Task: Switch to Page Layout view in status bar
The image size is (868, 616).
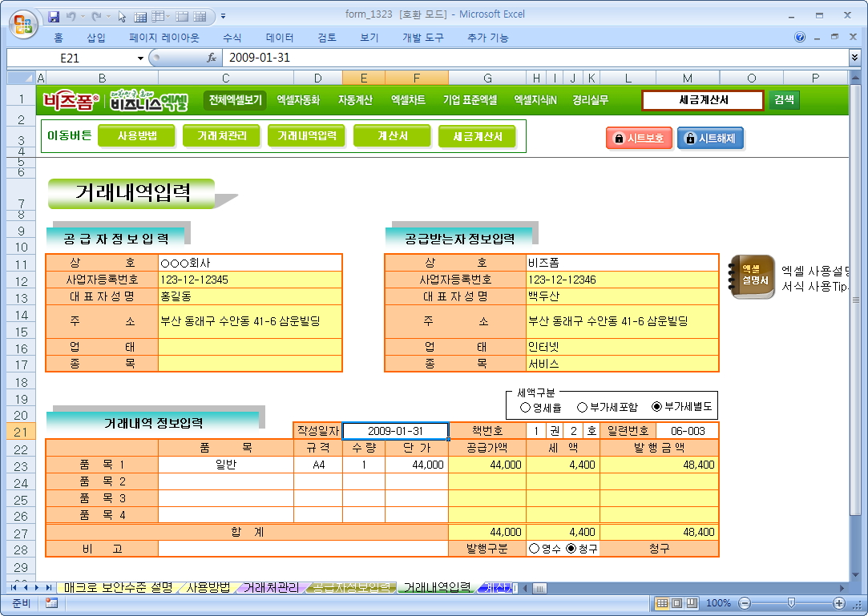Action: 677,603
